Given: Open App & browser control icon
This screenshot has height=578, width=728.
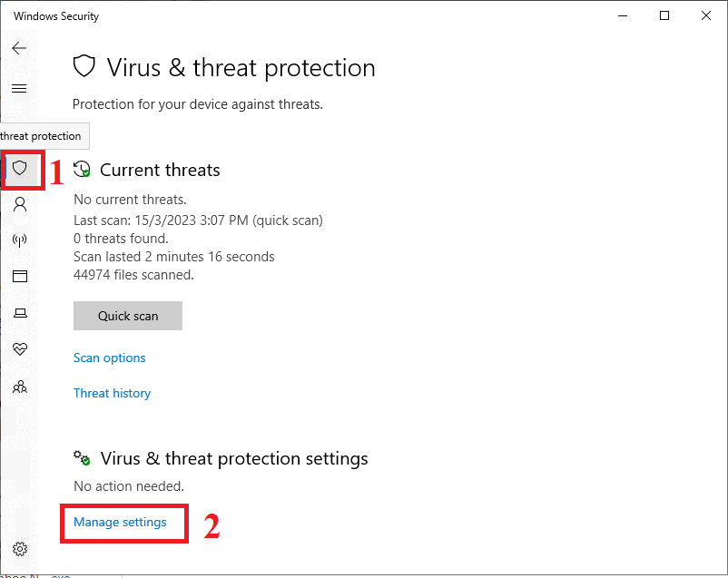Looking at the screenshot, I should 19,276.
